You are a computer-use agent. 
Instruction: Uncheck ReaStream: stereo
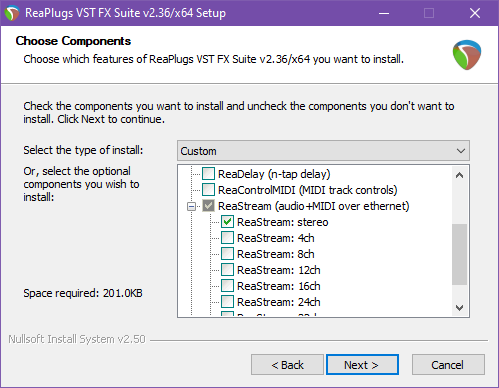(x=227, y=222)
